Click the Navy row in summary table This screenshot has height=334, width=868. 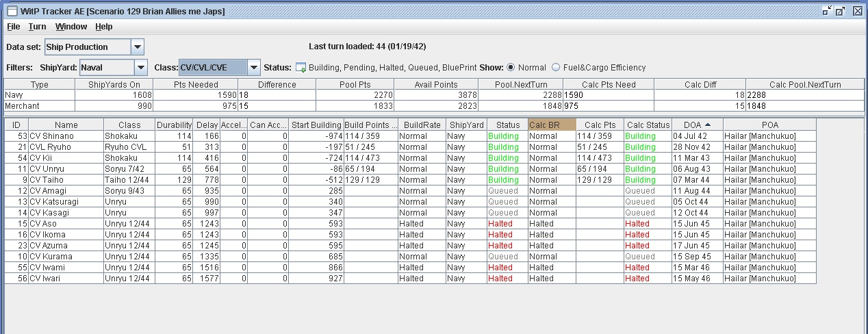[x=434, y=95]
